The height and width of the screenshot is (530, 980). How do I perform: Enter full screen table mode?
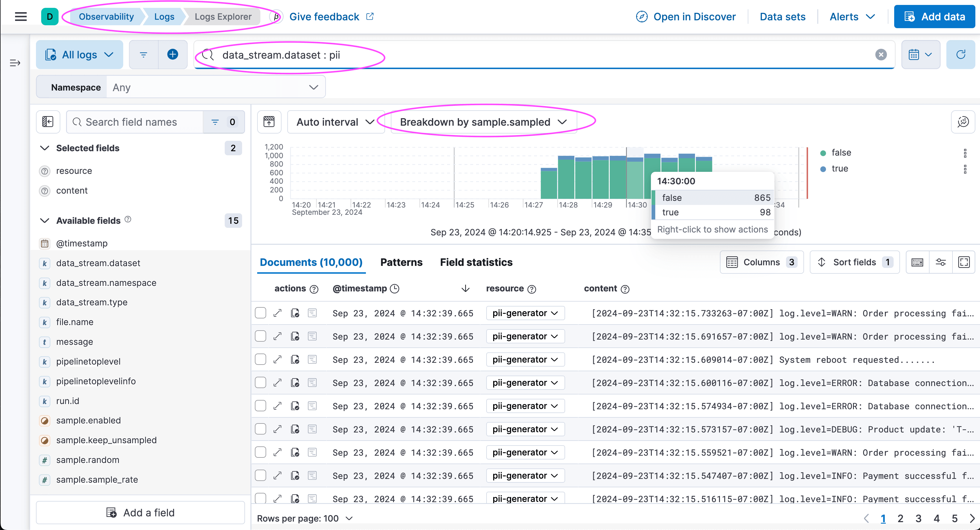964,262
